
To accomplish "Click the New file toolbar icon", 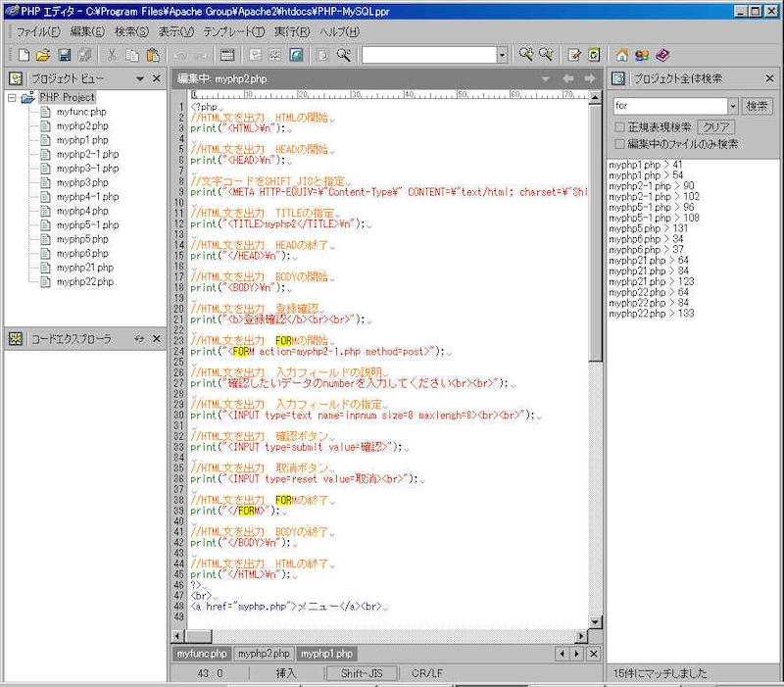I will tap(24, 55).
